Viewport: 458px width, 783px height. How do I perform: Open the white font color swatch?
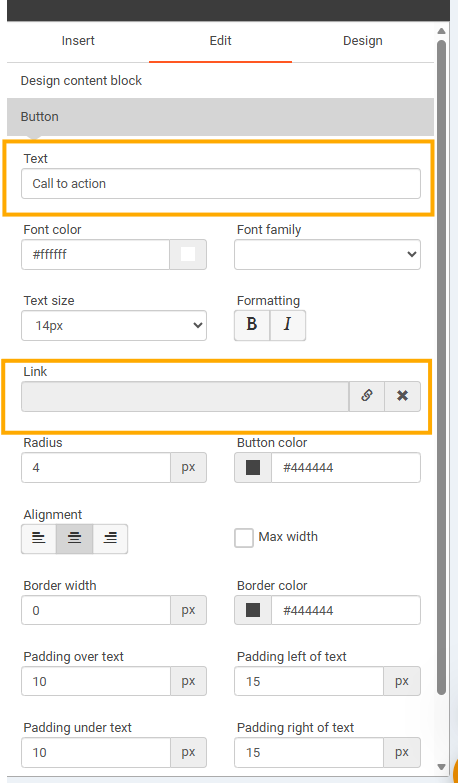(x=188, y=254)
